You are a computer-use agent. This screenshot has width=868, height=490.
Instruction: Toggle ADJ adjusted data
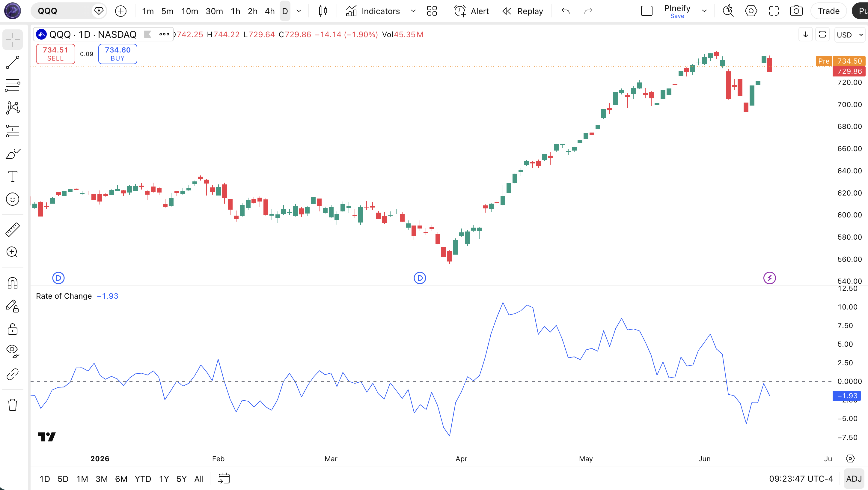point(854,479)
